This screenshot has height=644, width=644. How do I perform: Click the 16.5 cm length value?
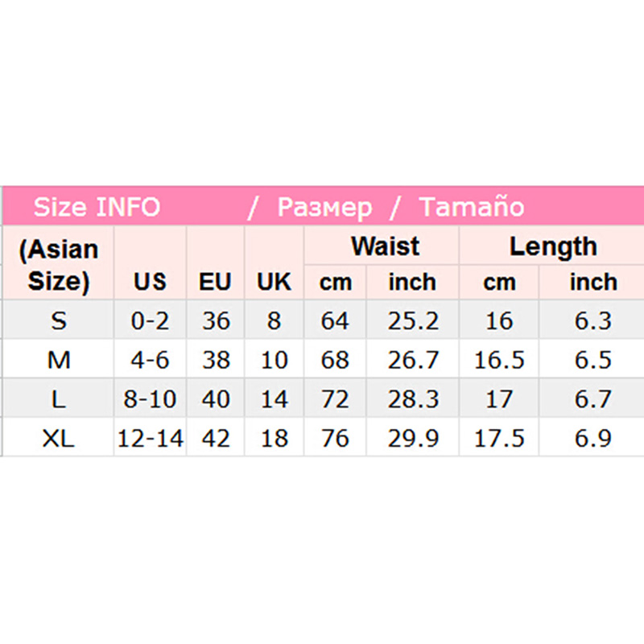(x=499, y=360)
